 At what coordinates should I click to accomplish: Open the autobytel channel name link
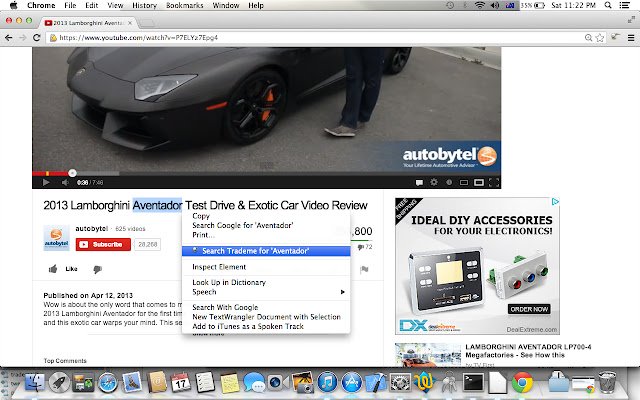coord(91,228)
